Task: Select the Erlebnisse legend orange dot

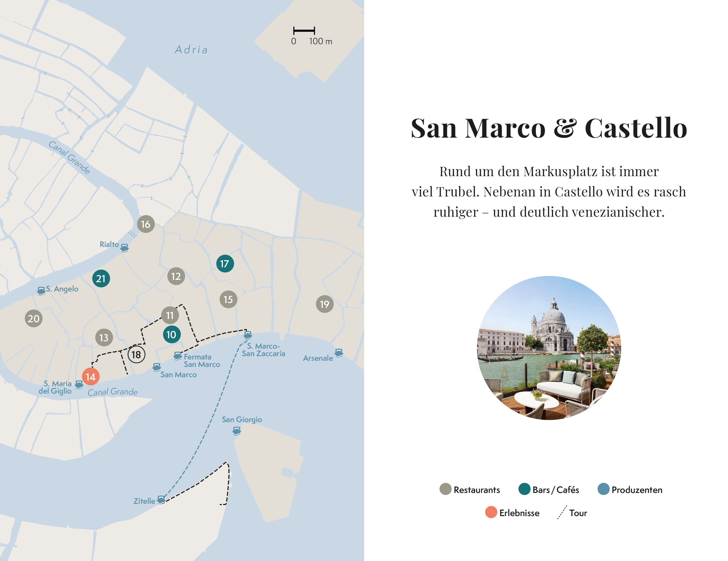Action: 491,512
